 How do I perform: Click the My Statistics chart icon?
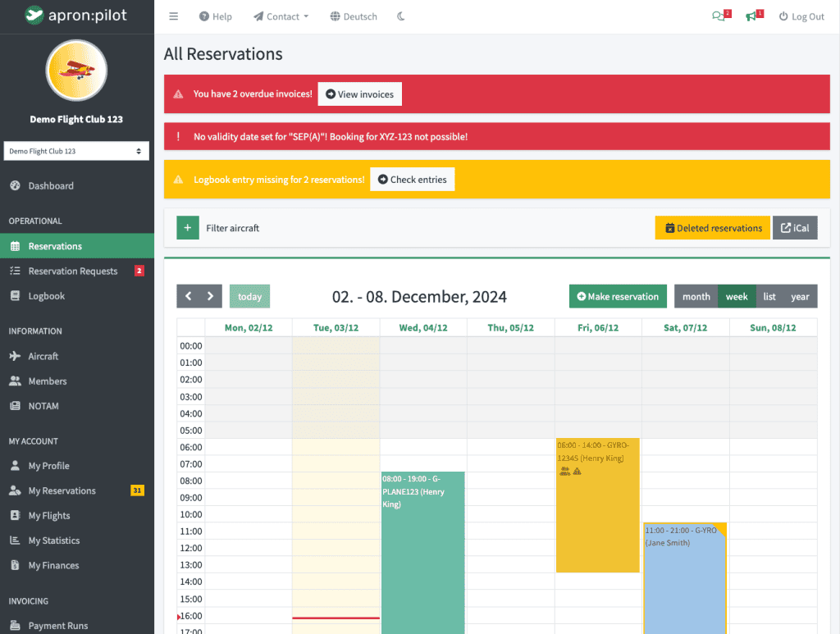(x=15, y=540)
